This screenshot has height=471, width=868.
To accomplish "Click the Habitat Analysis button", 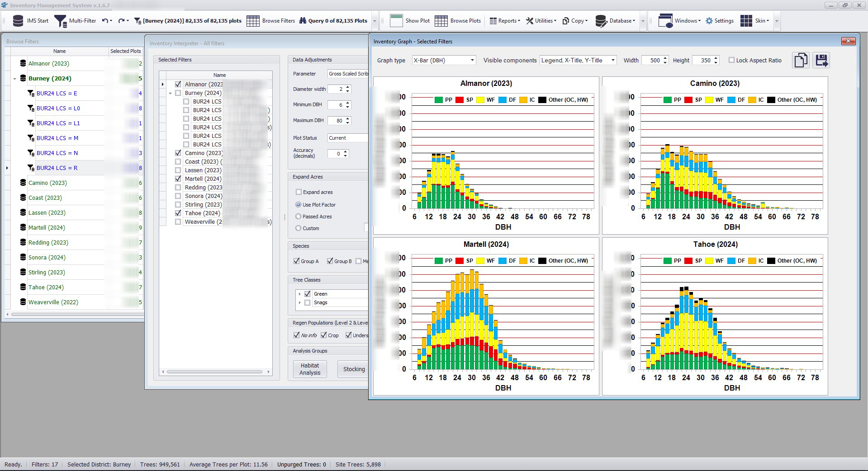I will pyautogui.click(x=310, y=369).
